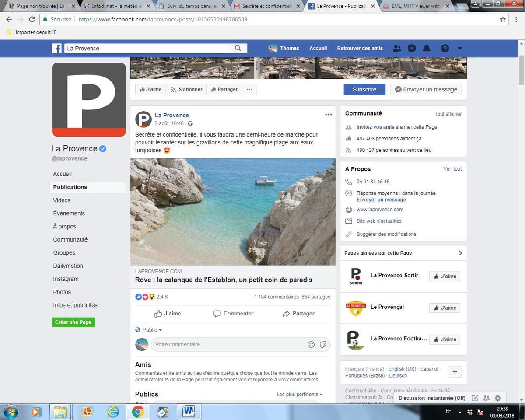525x420 pixels.
Task: Switch to Infoclimat browser tab
Action: [117, 6]
